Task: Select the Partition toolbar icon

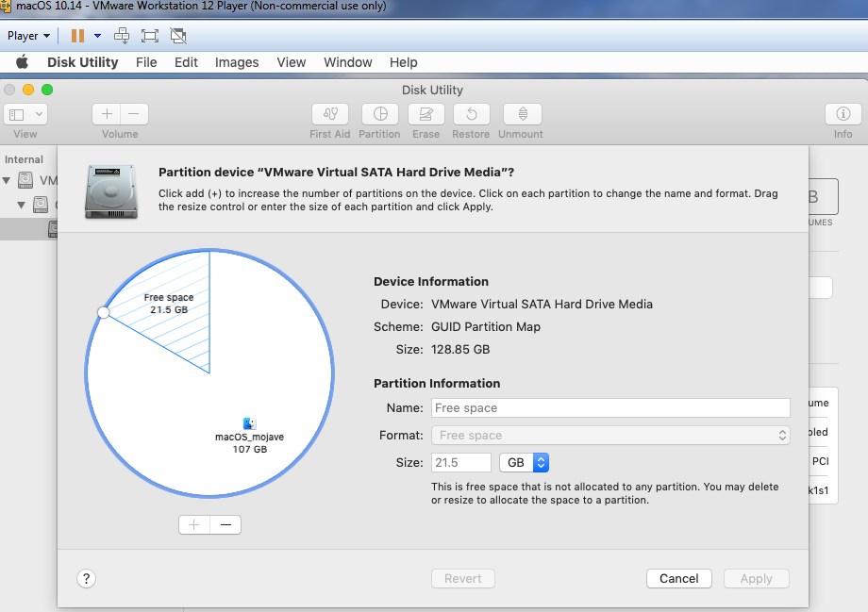Action: point(380,114)
